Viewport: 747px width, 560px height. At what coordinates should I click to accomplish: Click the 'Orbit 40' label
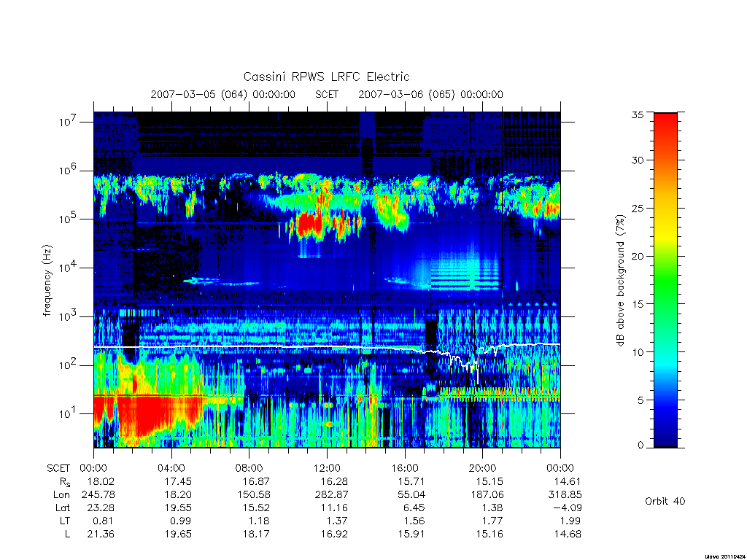coord(665,501)
